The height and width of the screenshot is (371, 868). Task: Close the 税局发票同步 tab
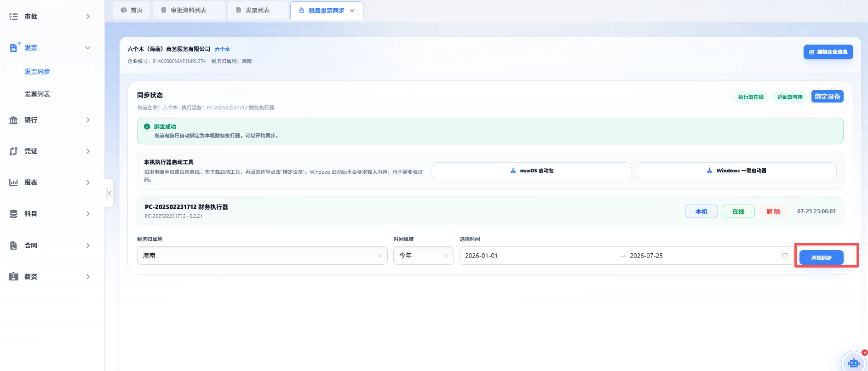352,11
